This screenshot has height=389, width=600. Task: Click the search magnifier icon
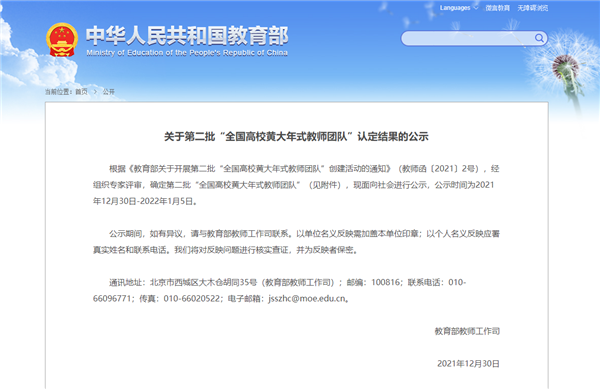(x=539, y=38)
